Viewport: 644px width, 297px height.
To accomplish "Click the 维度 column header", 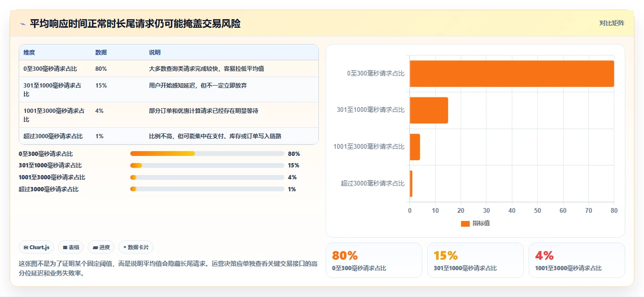I will click(x=29, y=53).
